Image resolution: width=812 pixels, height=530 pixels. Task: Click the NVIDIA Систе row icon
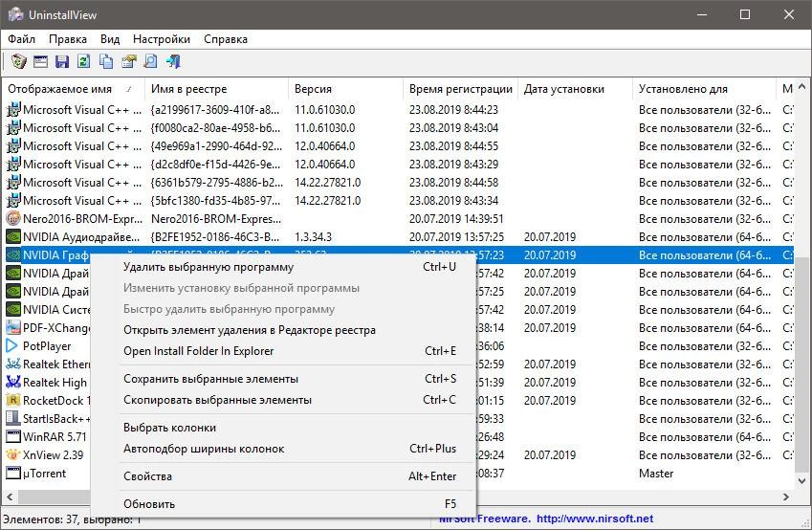tap(13, 310)
